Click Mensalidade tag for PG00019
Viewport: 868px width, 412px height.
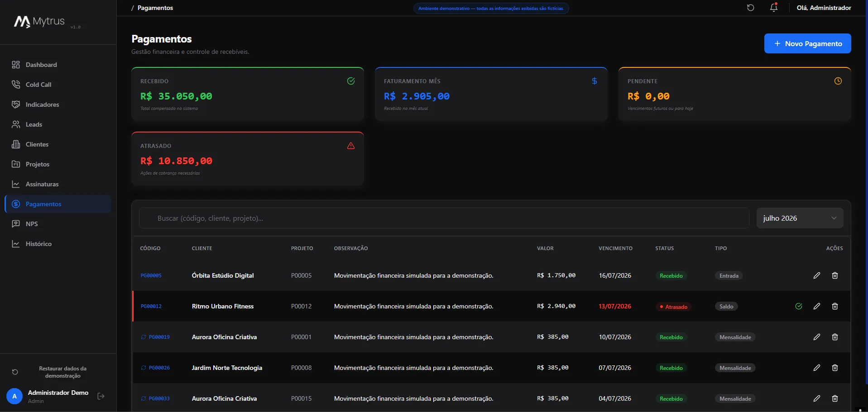click(735, 337)
